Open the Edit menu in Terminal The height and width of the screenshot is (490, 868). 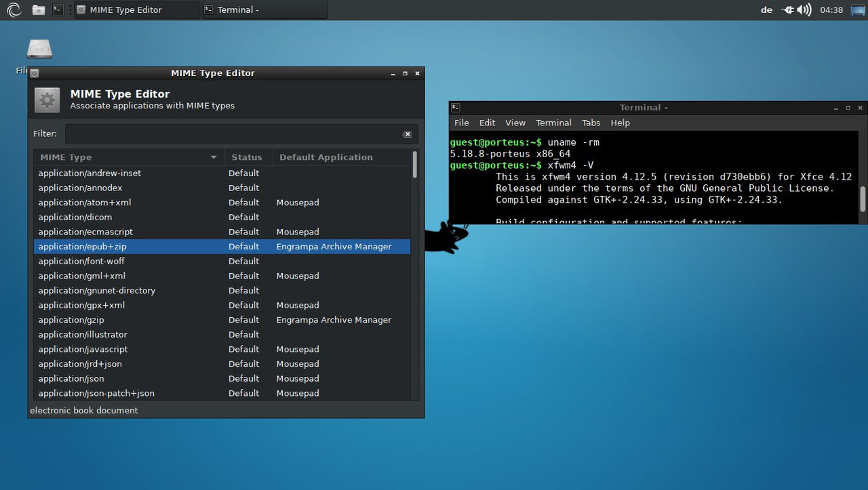coord(487,123)
